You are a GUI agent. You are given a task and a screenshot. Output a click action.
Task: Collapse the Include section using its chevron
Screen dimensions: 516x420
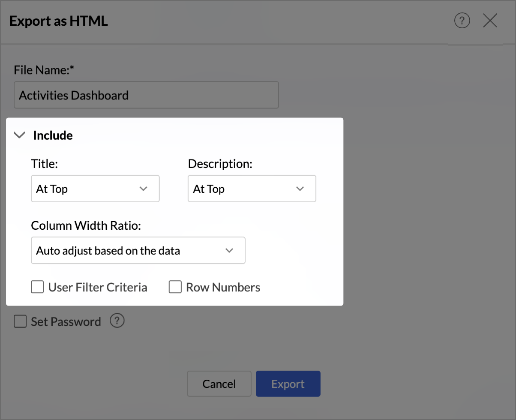tap(19, 135)
